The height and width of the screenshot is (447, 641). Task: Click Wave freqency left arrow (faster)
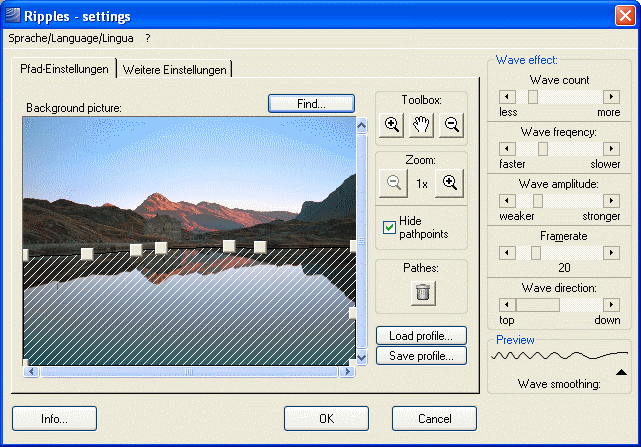(x=507, y=149)
